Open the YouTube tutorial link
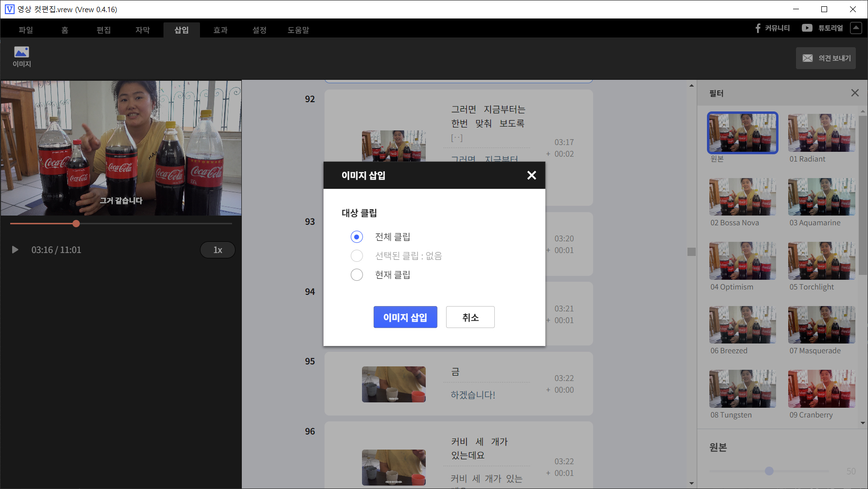 [x=822, y=28]
